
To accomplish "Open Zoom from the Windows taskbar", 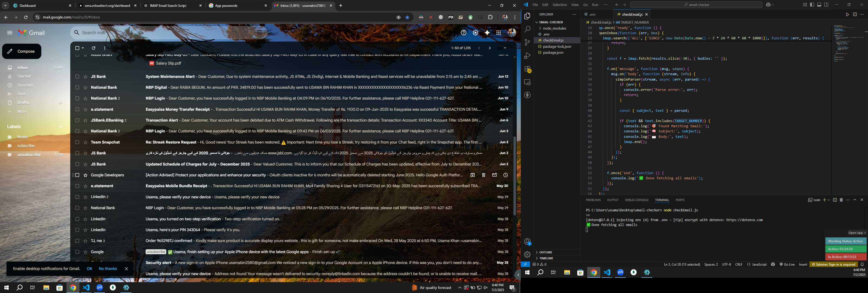I will click(100, 288).
